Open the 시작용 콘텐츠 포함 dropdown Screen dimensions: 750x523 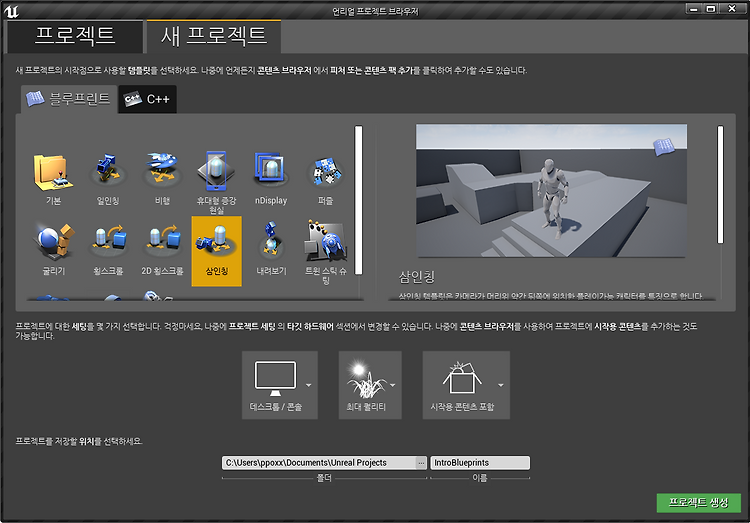(466, 385)
